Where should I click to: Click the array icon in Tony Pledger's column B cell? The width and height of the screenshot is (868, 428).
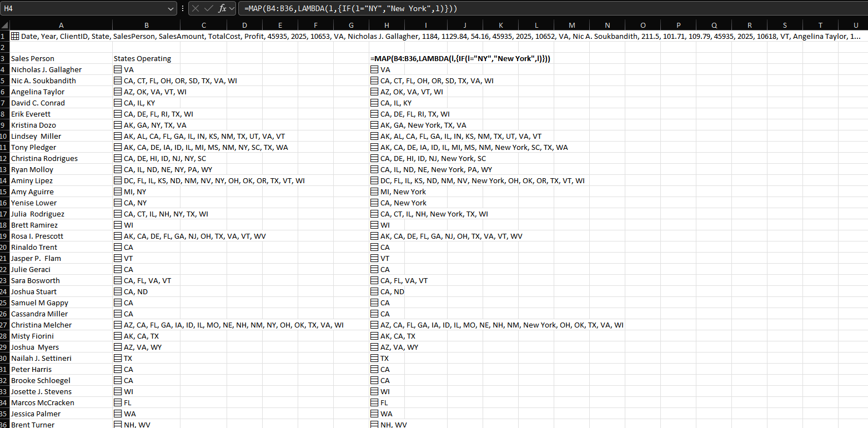point(118,147)
